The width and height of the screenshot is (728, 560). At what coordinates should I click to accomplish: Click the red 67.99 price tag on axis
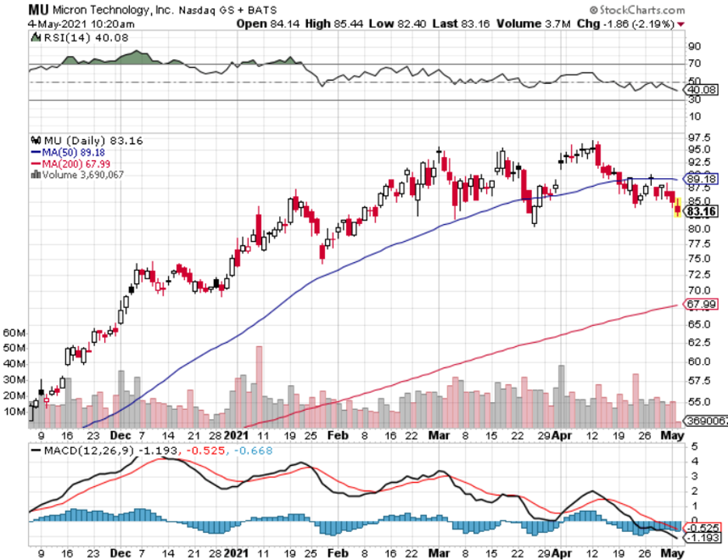pos(702,304)
